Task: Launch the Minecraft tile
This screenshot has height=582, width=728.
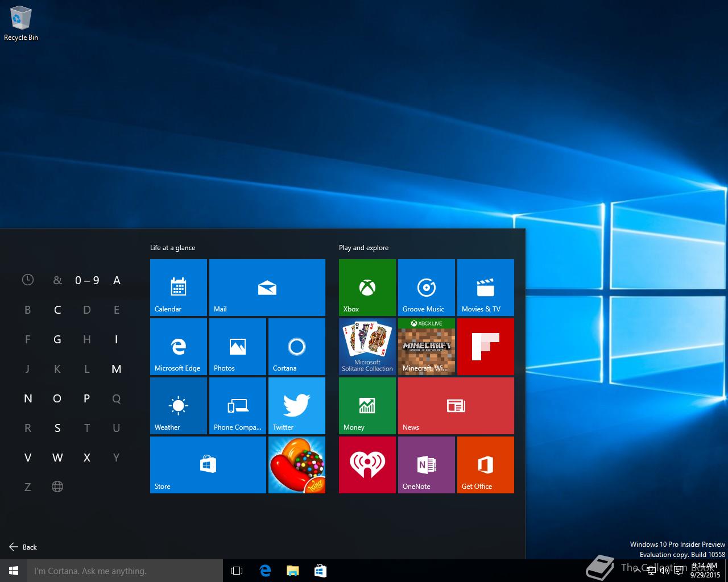Action: pyautogui.click(x=427, y=347)
